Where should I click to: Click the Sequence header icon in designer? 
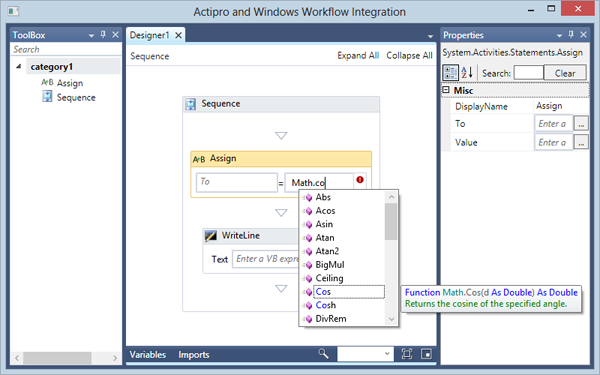click(x=191, y=104)
